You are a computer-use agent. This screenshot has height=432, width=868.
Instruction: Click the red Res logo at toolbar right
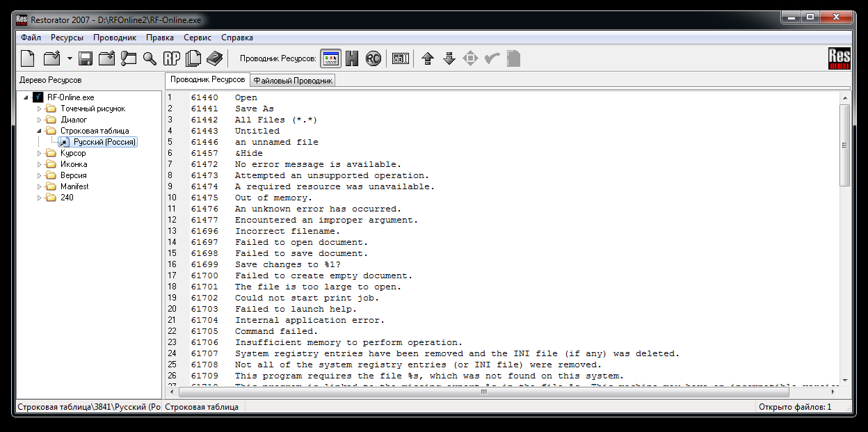tap(839, 58)
